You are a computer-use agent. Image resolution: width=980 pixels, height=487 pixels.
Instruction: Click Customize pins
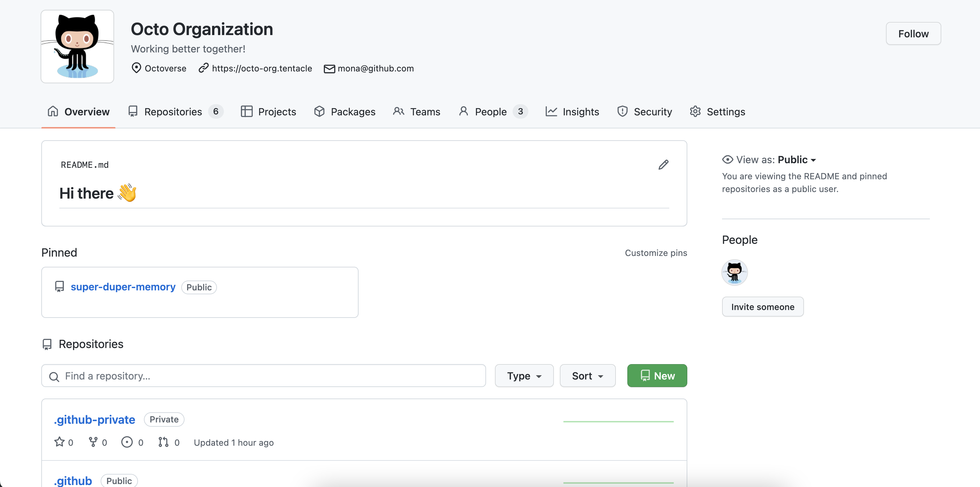(x=656, y=253)
